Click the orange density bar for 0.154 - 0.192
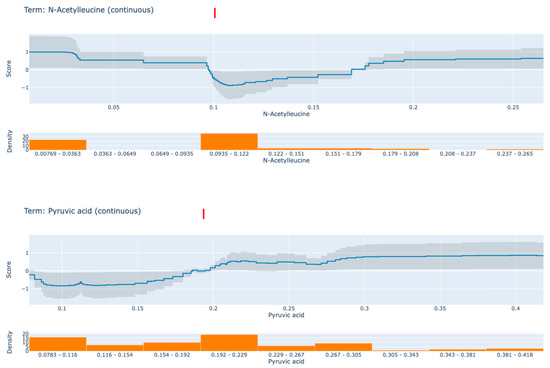Screen dimensions: 550x368 pyautogui.click(x=172, y=347)
